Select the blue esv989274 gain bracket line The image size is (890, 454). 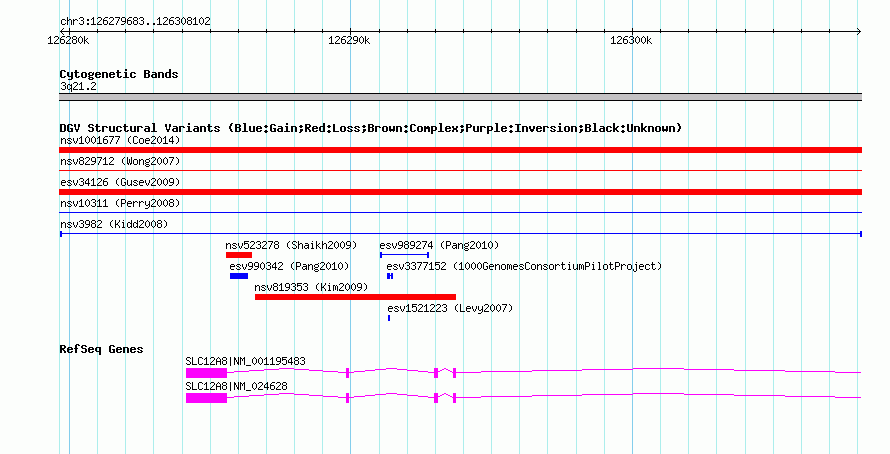pyautogui.click(x=404, y=255)
